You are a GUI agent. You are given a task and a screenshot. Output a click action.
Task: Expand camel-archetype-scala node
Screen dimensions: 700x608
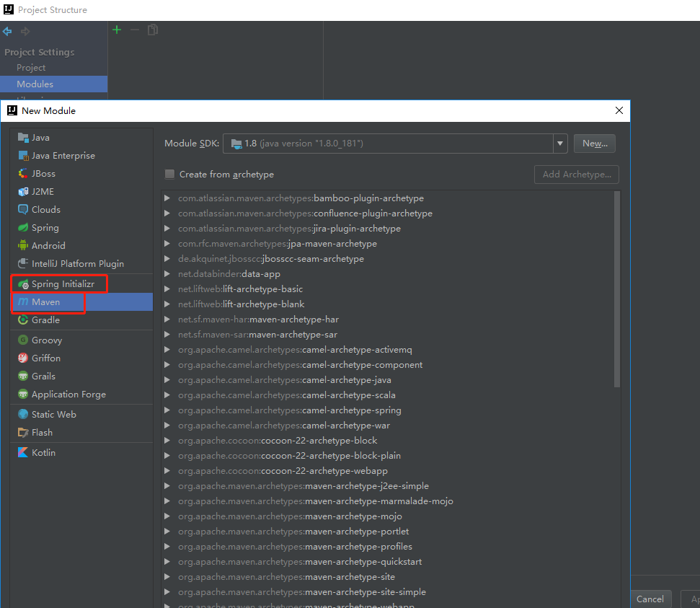point(167,395)
